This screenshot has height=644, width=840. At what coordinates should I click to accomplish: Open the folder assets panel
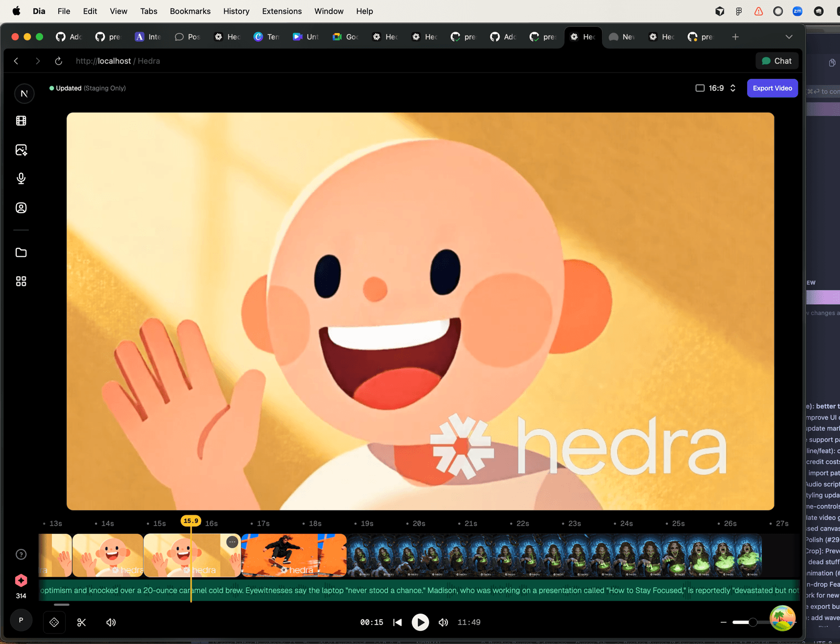[x=21, y=253]
